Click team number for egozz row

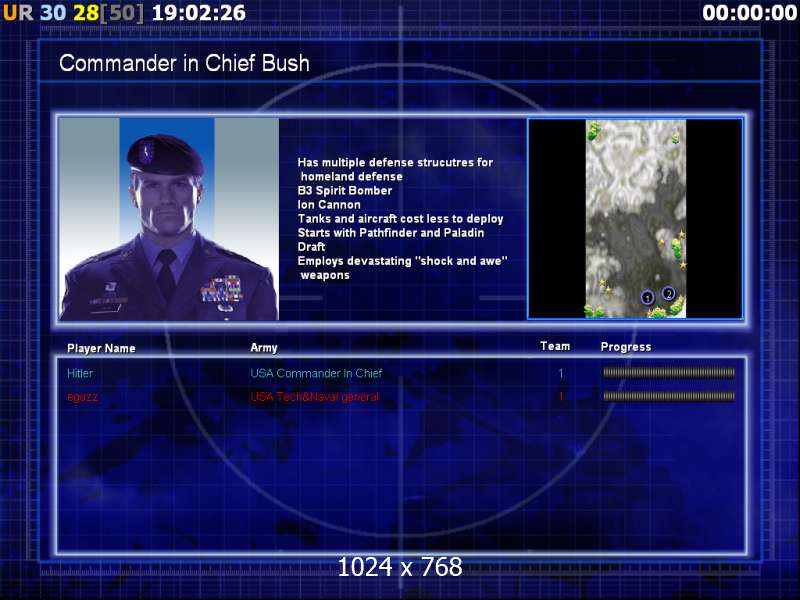561,396
